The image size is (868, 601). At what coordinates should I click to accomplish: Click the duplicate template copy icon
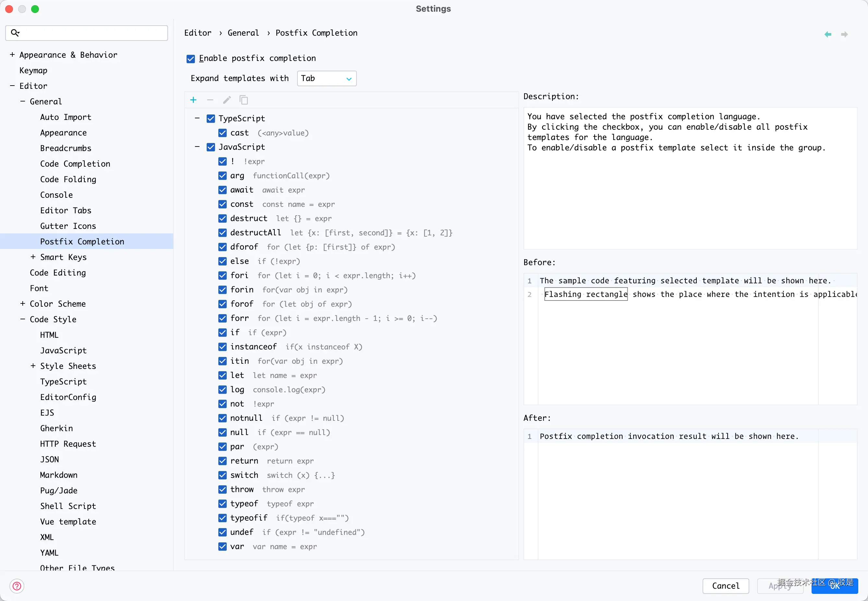(244, 100)
